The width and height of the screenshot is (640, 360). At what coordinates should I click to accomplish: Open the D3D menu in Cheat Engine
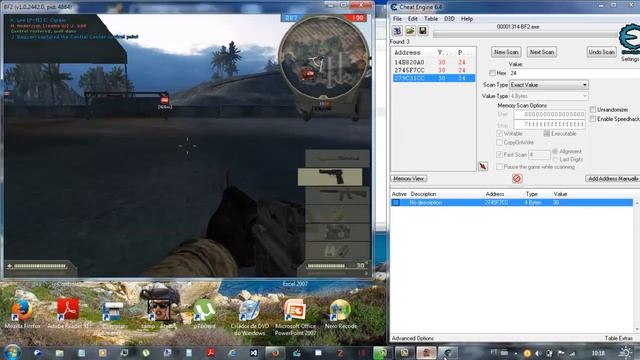pos(449,19)
